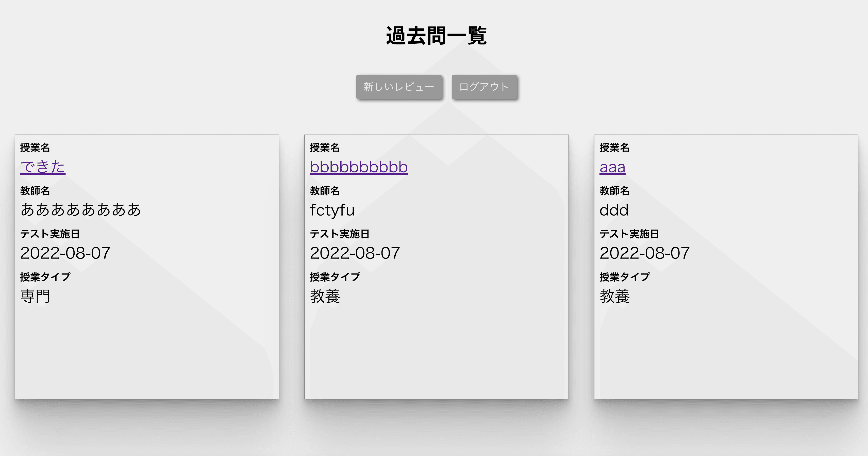Click 授業名 label in aaa card
The width and height of the screenshot is (868, 456).
pyautogui.click(x=614, y=148)
